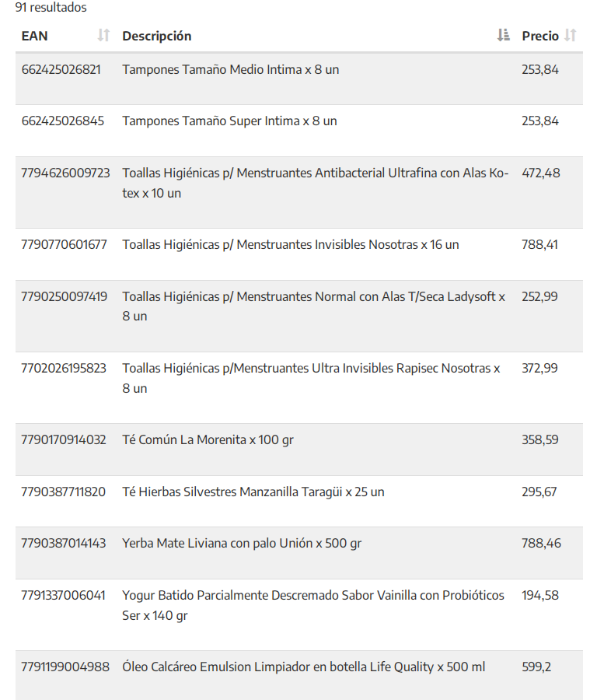Click the Precio column sort icon

coord(571,36)
